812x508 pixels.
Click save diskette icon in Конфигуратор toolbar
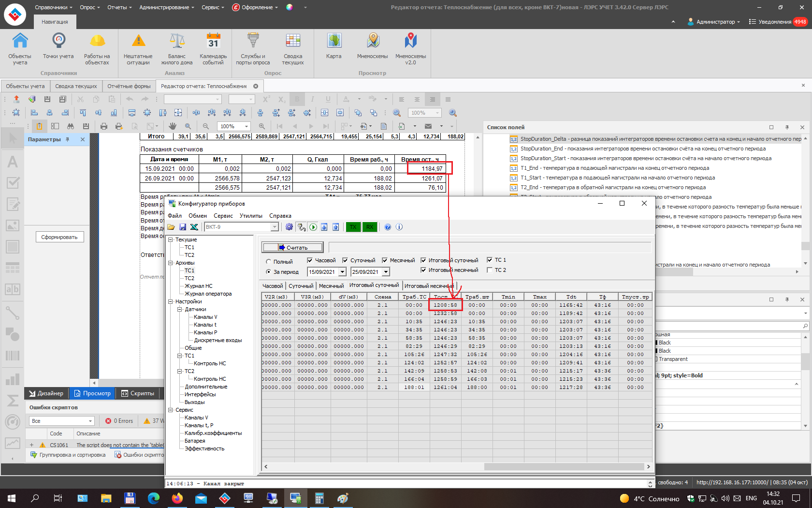183,227
